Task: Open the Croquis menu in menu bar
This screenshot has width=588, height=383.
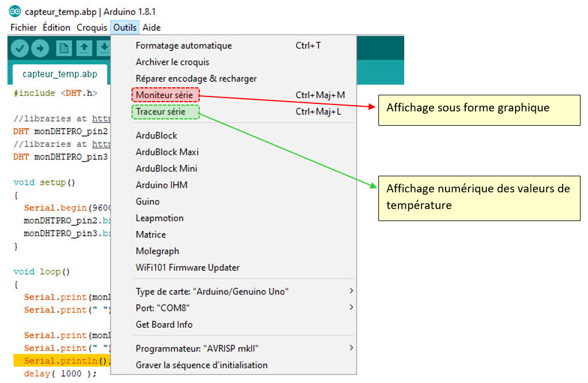Action: tap(91, 28)
